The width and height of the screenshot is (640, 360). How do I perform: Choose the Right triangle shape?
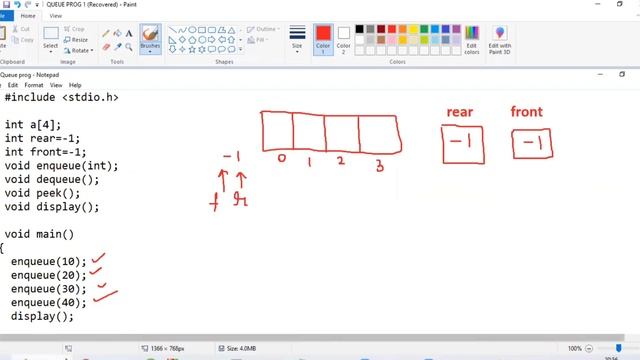(x=173, y=40)
